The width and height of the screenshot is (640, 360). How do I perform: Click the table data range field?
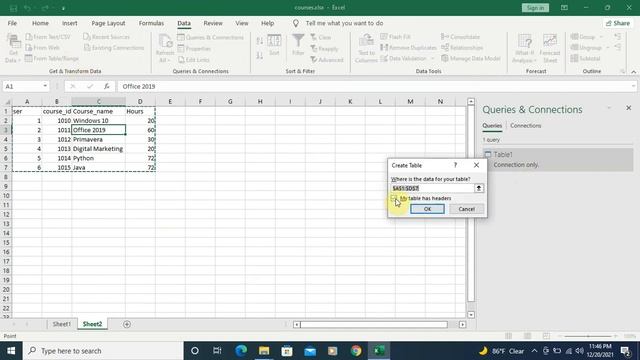tap(432, 188)
